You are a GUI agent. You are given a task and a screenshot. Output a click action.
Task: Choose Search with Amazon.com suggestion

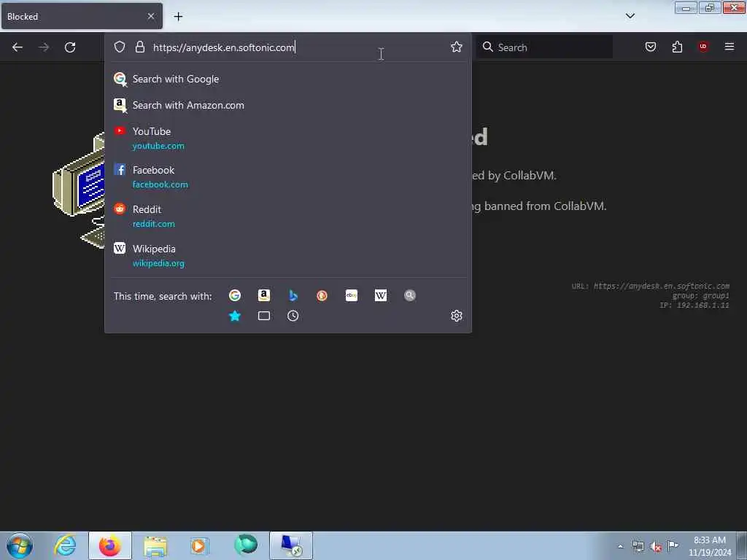[x=287, y=105]
